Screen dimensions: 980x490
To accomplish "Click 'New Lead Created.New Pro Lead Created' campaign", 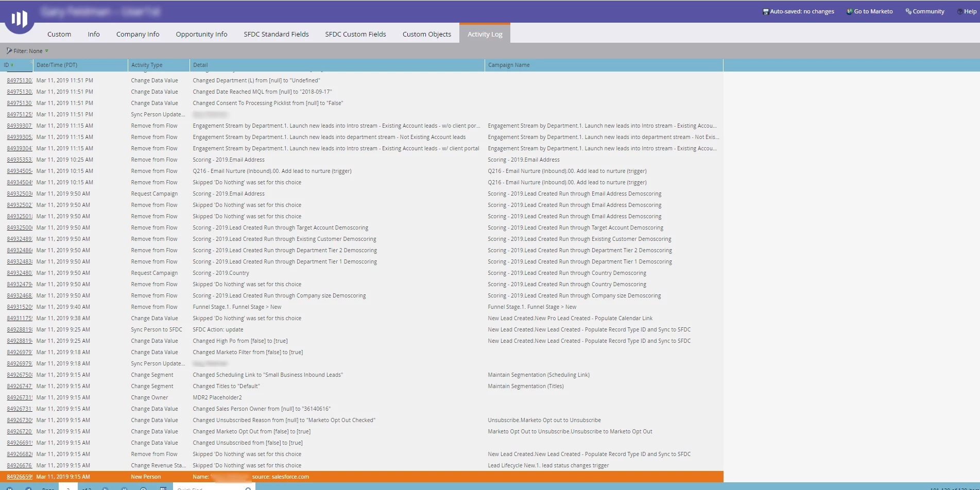I will coord(570,318).
